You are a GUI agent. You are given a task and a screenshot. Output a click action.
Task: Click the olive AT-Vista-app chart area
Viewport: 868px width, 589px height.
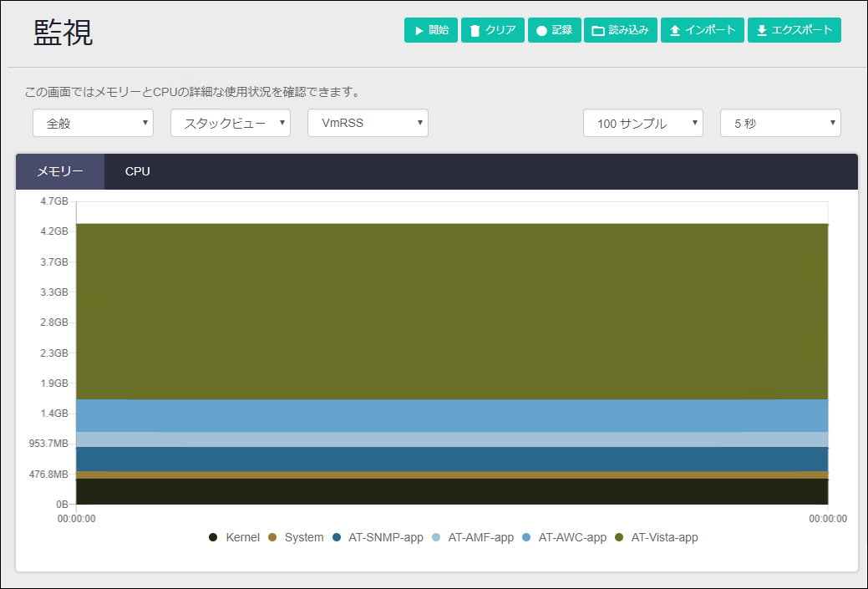coord(452,312)
